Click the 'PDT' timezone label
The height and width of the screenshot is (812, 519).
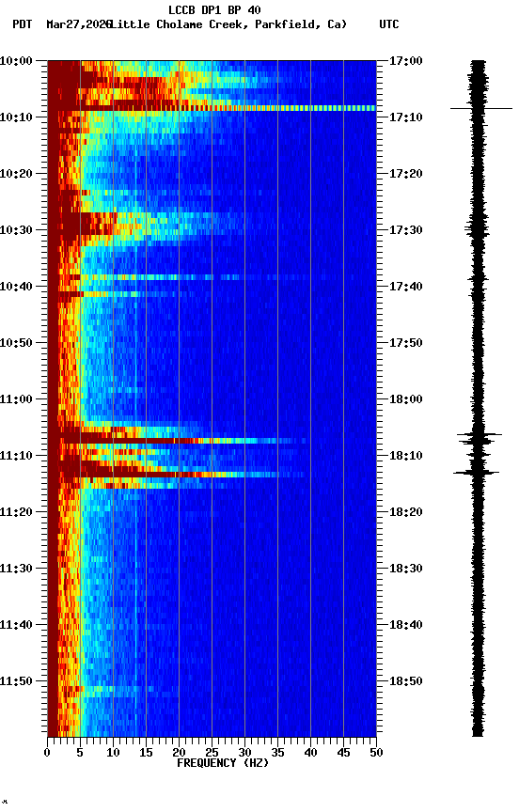(23, 24)
